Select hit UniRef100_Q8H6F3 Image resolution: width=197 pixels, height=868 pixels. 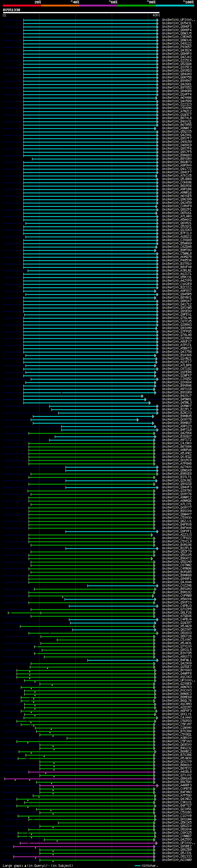177,26
